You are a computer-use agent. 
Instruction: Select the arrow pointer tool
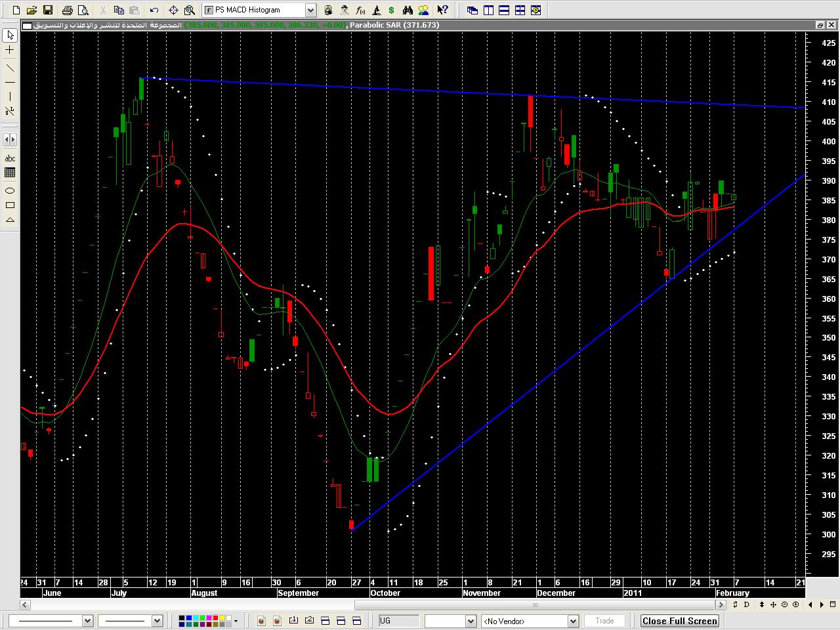coord(10,35)
